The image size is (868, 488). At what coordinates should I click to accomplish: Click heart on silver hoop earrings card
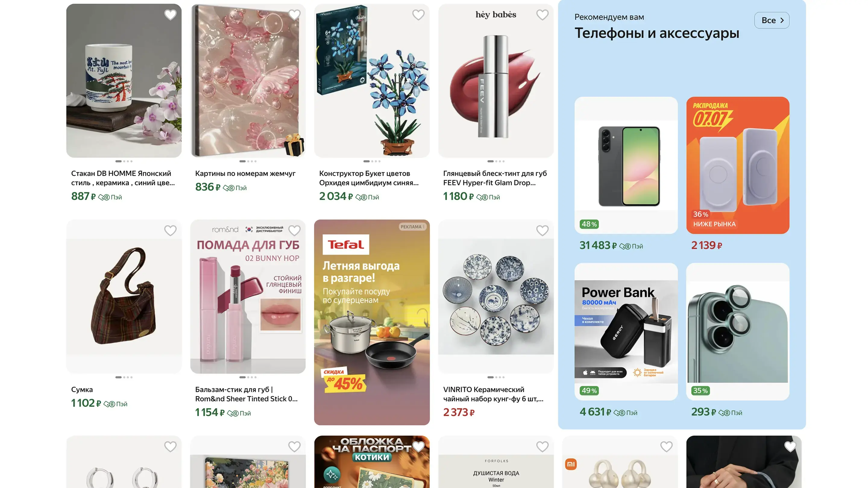coord(170,446)
